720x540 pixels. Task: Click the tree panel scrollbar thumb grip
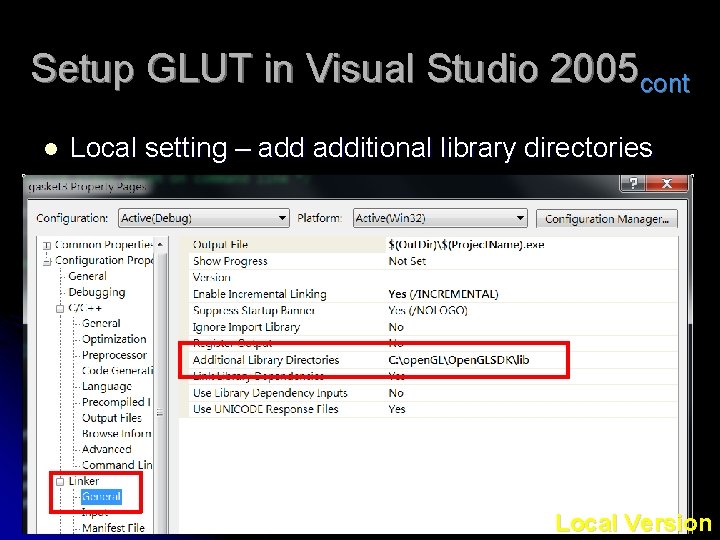point(160,412)
